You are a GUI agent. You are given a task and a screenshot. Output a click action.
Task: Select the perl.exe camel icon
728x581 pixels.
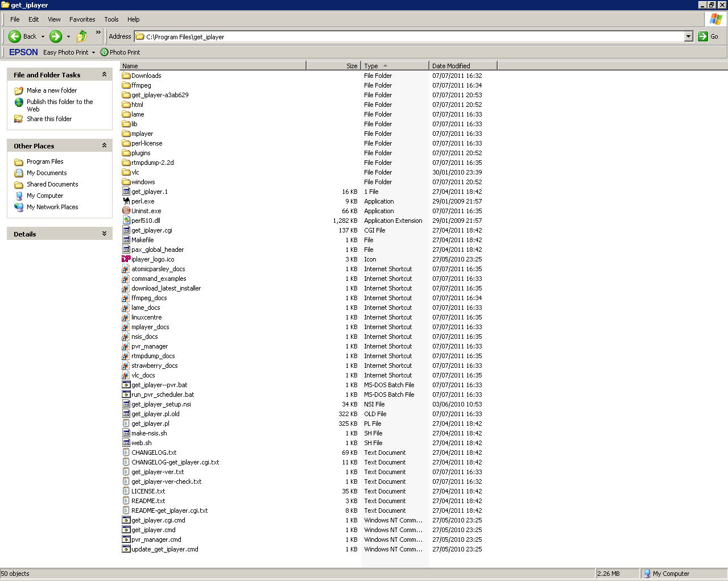tap(126, 201)
